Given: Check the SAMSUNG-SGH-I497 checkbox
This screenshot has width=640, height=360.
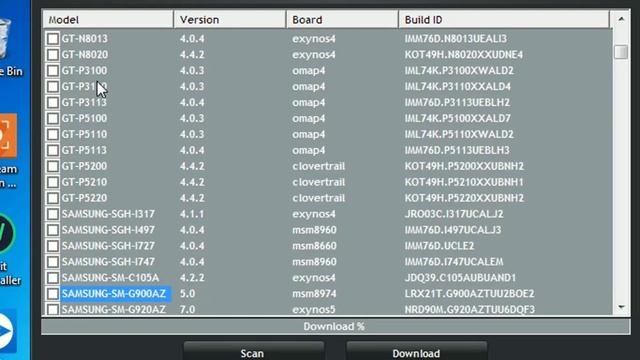Looking at the screenshot, I should click(x=53, y=230).
